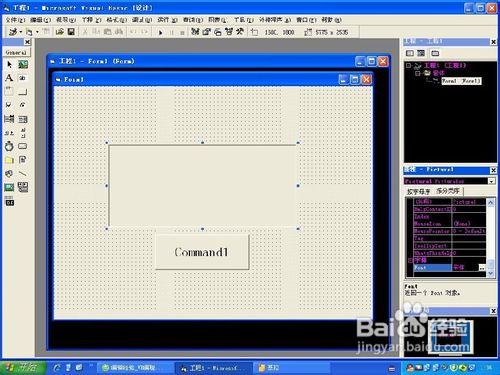Open the 编辑 (Edit) menu
The image size is (500, 375).
point(41,20)
